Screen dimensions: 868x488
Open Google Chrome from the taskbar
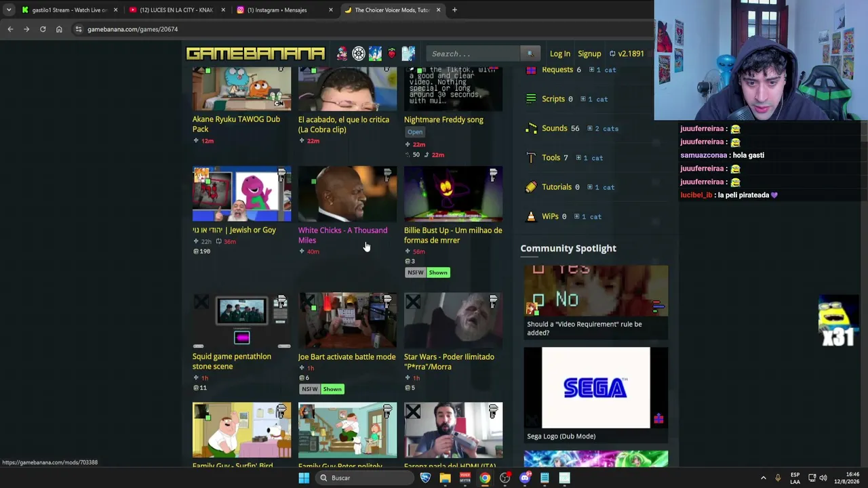coord(485,478)
